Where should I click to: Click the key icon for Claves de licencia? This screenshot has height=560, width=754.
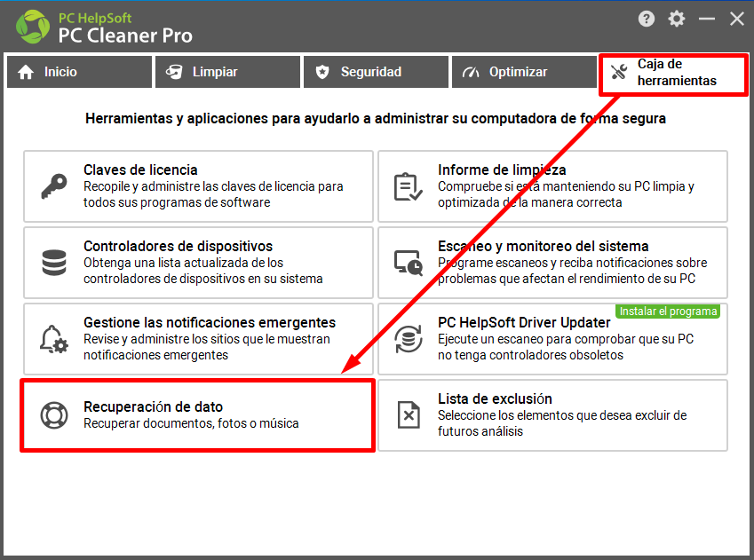54,186
